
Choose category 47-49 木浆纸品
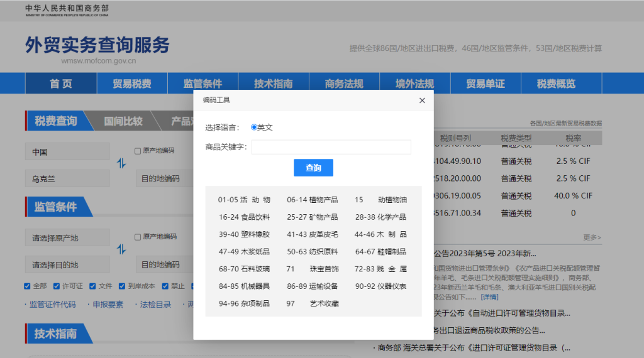tap(244, 251)
